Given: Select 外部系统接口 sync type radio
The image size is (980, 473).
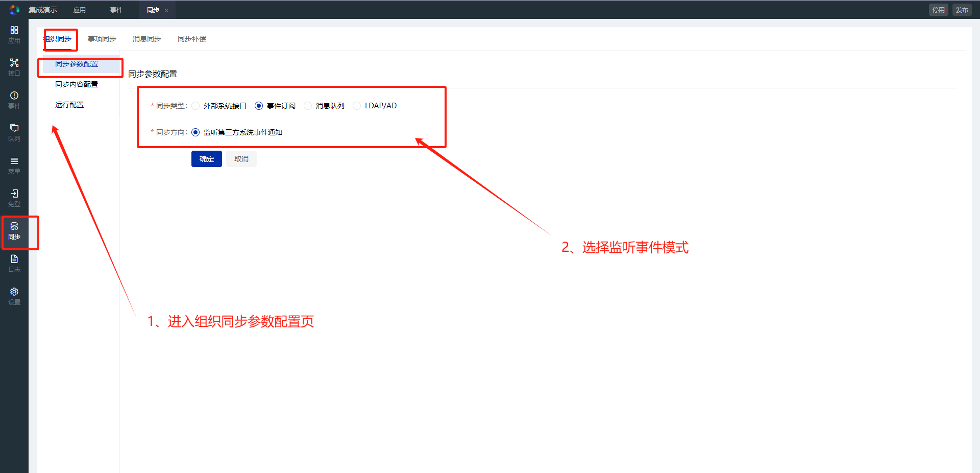Looking at the screenshot, I should coord(195,106).
